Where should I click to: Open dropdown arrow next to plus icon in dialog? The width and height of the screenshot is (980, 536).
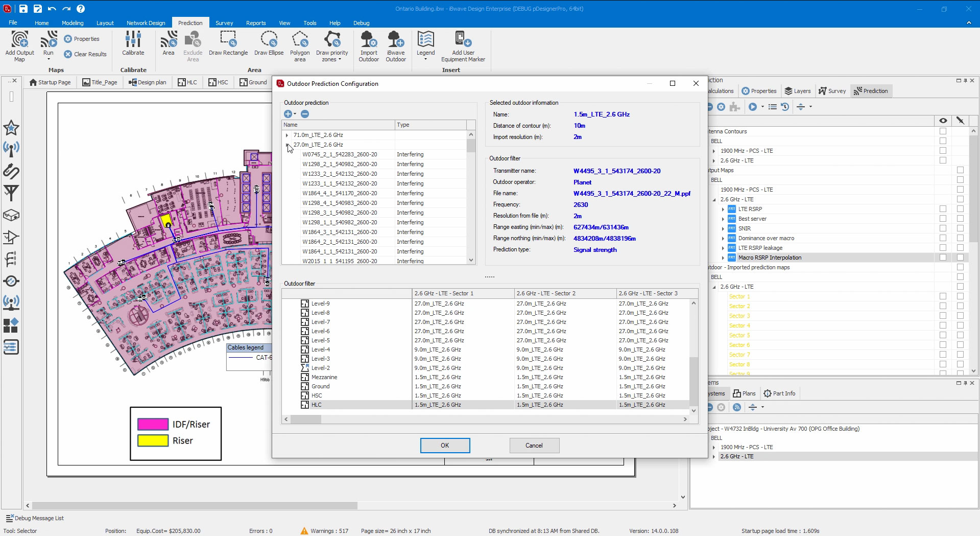tap(295, 114)
